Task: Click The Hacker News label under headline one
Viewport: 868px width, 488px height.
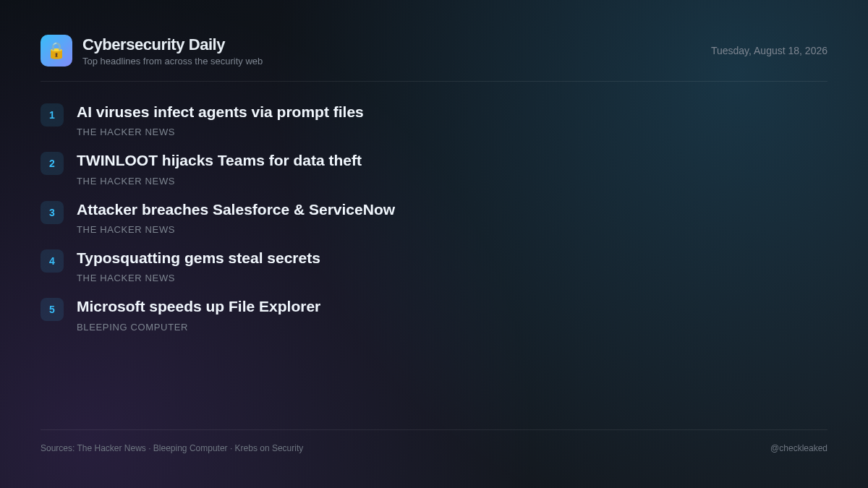Action: pos(126,132)
